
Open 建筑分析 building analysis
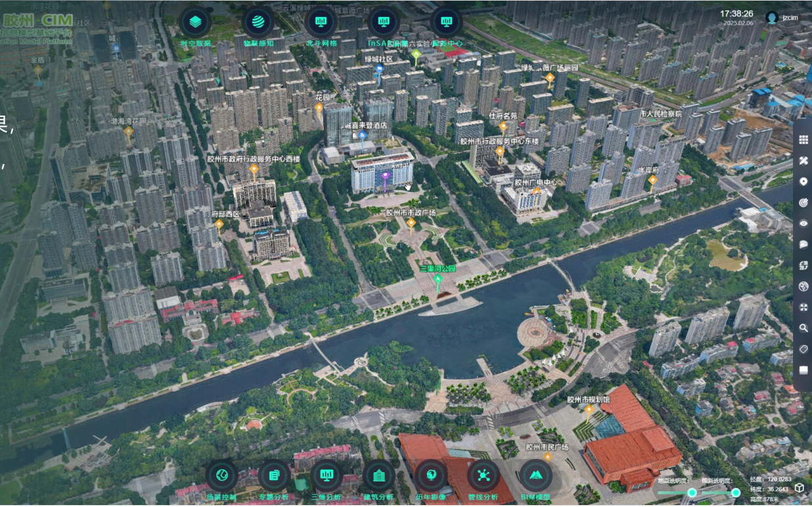(x=378, y=475)
